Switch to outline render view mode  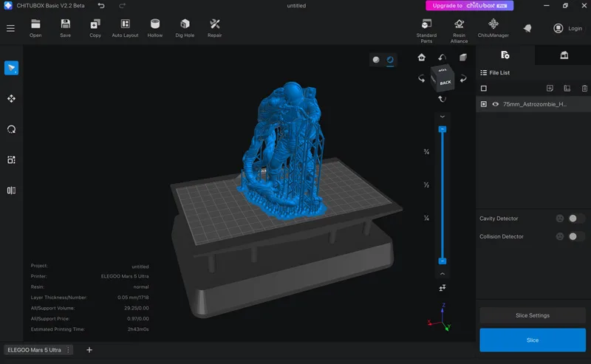pyautogui.click(x=390, y=60)
